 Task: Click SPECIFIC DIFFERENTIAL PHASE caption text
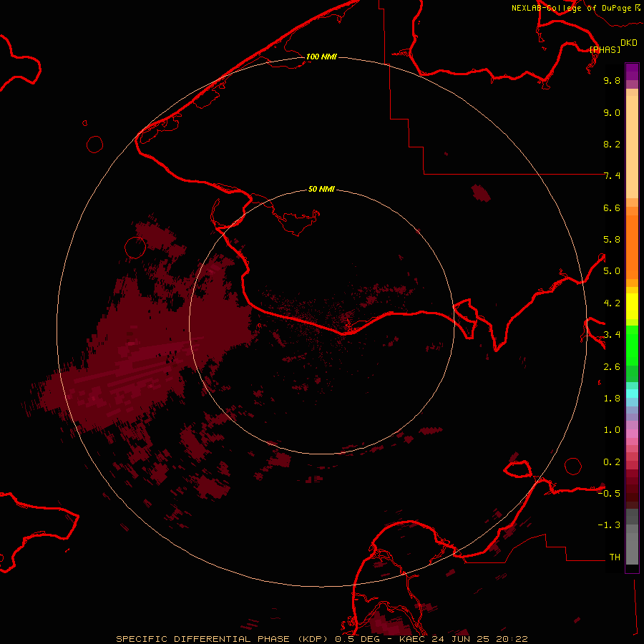tap(201, 639)
